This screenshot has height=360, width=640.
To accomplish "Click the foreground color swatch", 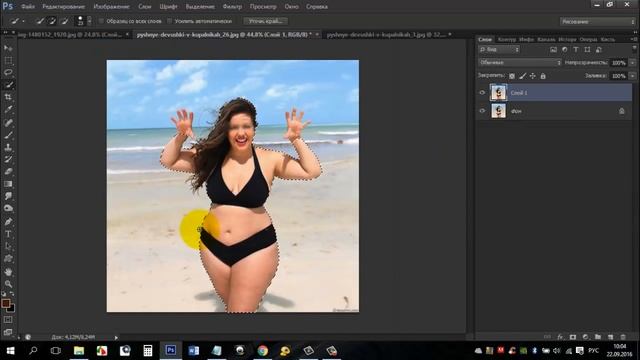I will click(x=6, y=303).
